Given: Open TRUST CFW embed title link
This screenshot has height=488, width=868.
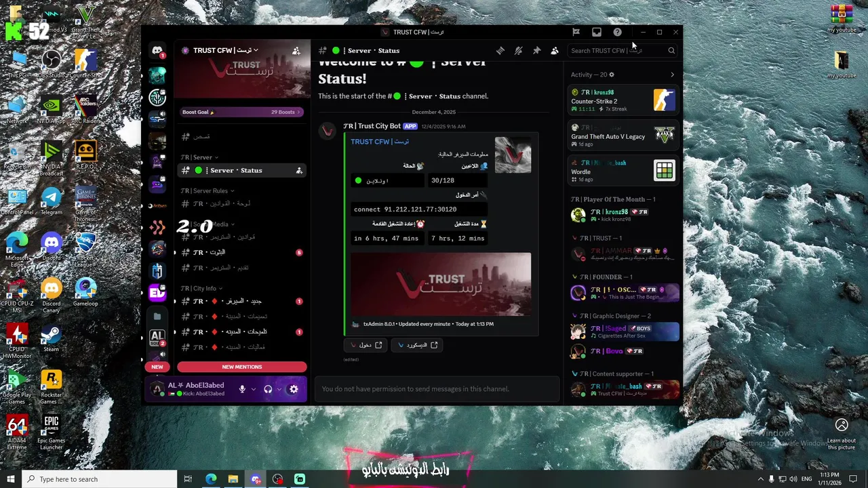Looking at the screenshot, I should (x=380, y=142).
